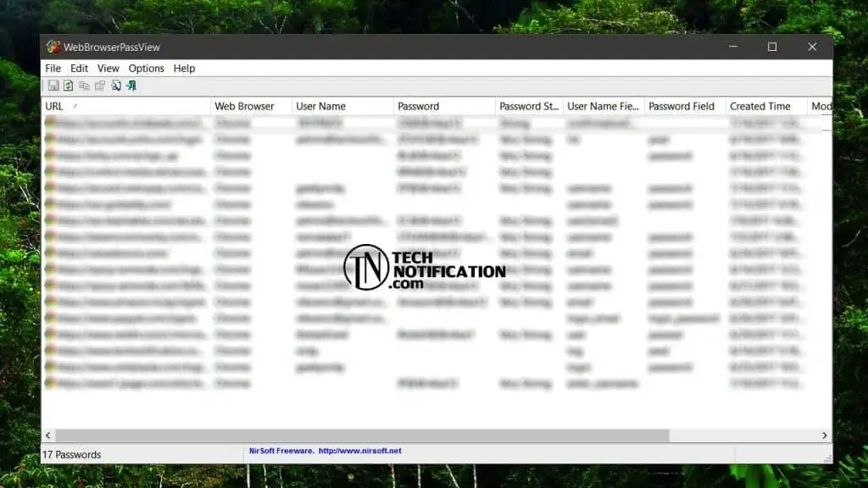Open Properties via the toolbar icon
Viewport: 868px width, 488px height.
click(x=100, y=86)
